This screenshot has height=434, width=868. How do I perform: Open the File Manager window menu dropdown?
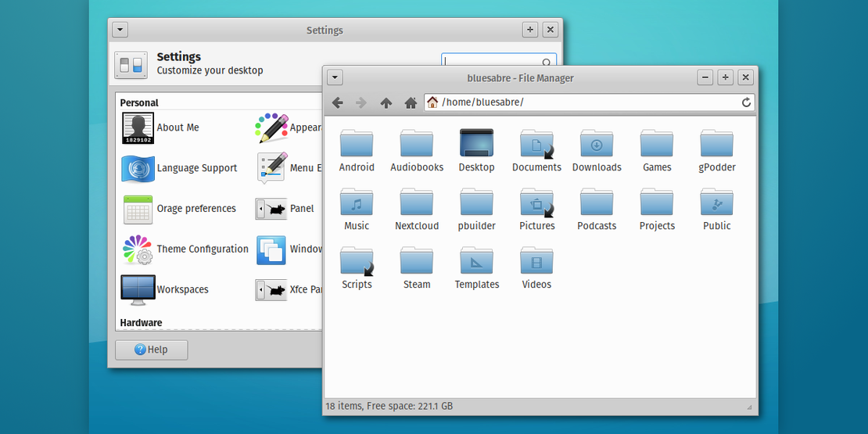[x=335, y=77]
